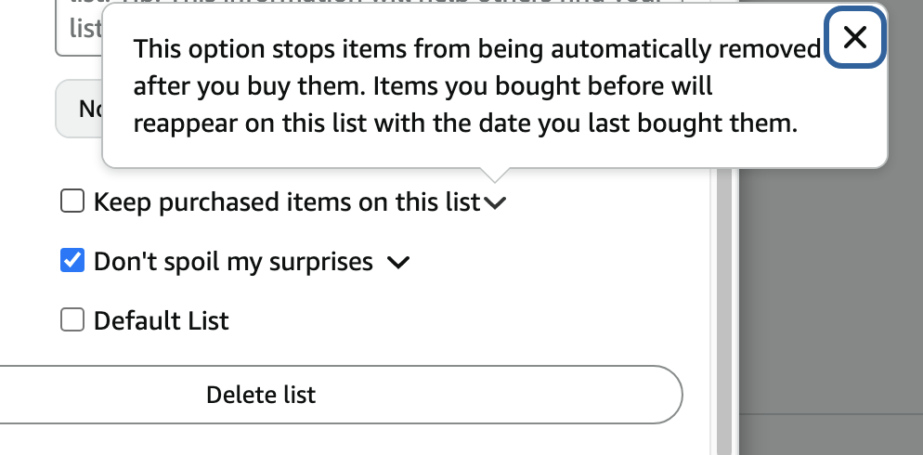
Task: Click tooltip line mentioning date you last bought
Action: click(x=465, y=124)
